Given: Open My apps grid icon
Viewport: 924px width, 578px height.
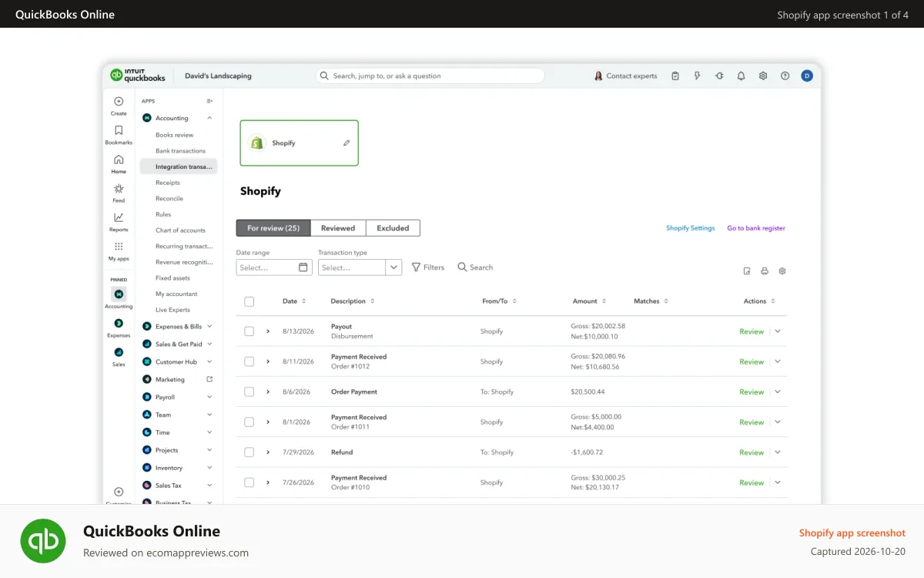Looking at the screenshot, I should point(119,247).
